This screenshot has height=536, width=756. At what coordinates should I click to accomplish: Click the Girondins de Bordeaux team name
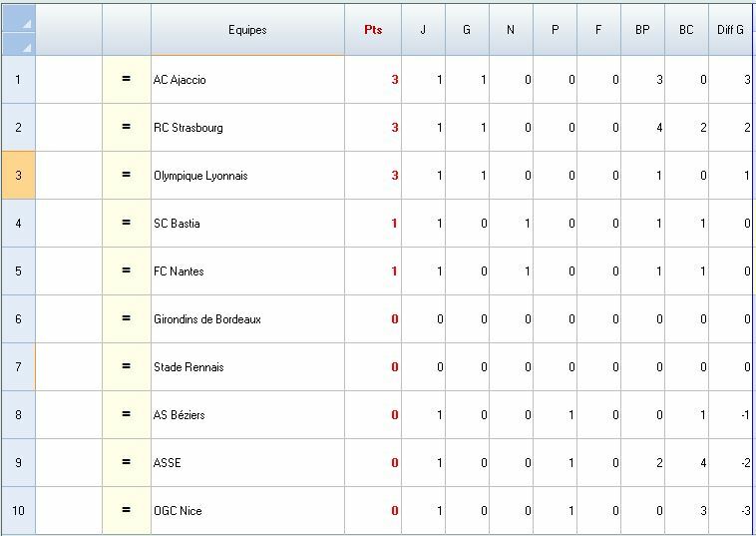coord(207,319)
